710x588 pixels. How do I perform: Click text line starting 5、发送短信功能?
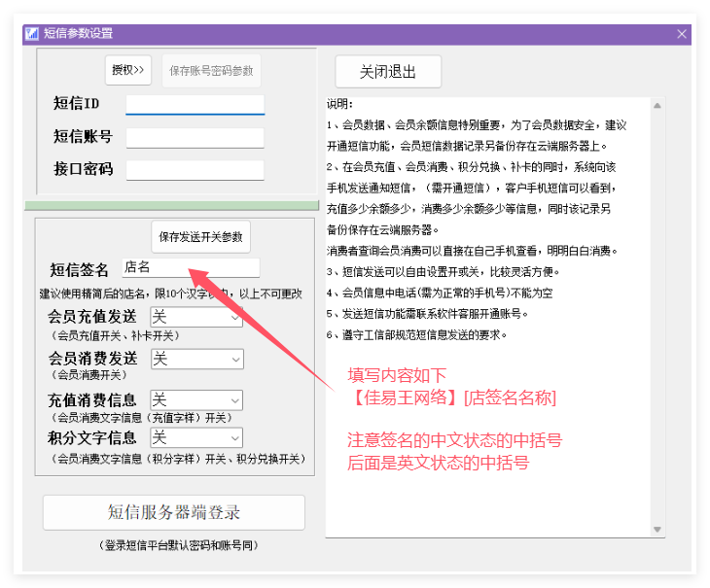click(427, 314)
